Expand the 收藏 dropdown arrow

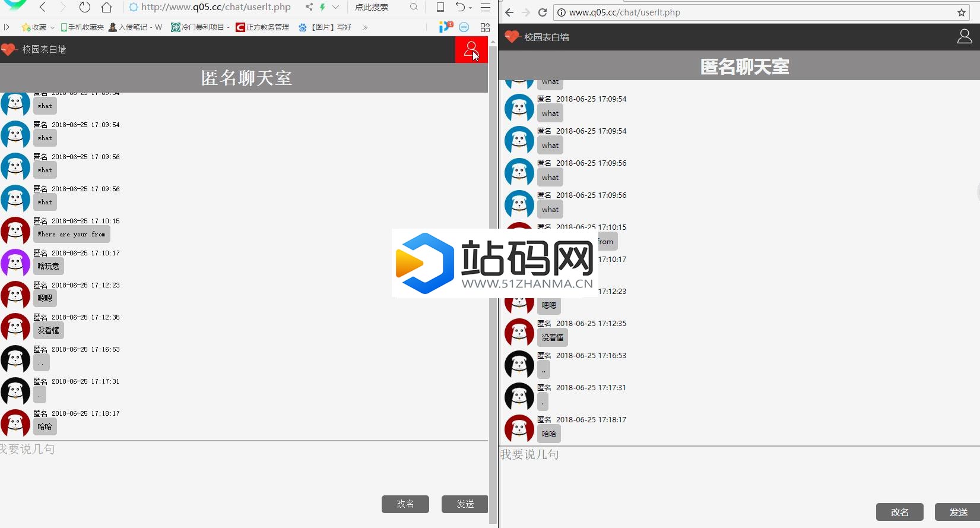click(x=52, y=27)
